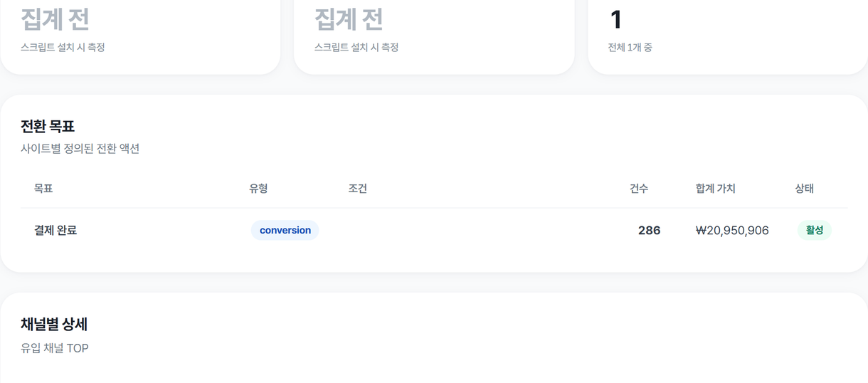This screenshot has height=383, width=868.
Task: Sort by the 유형 column header
Action: point(258,189)
